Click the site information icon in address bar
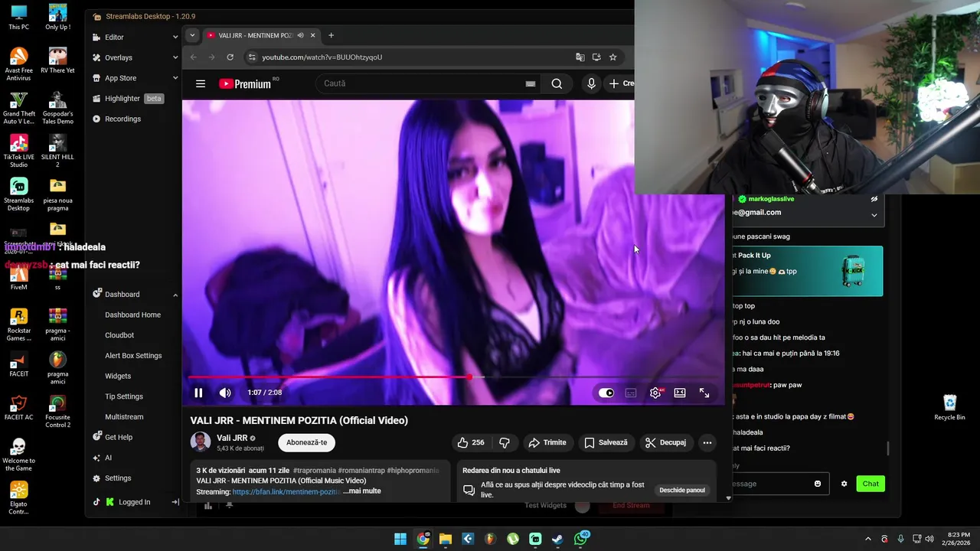The image size is (980, 551). [252, 57]
